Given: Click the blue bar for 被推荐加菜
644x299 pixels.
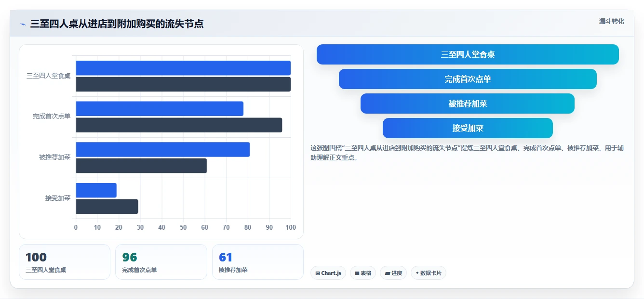Looking at the screenshot, I should [163, 149].
